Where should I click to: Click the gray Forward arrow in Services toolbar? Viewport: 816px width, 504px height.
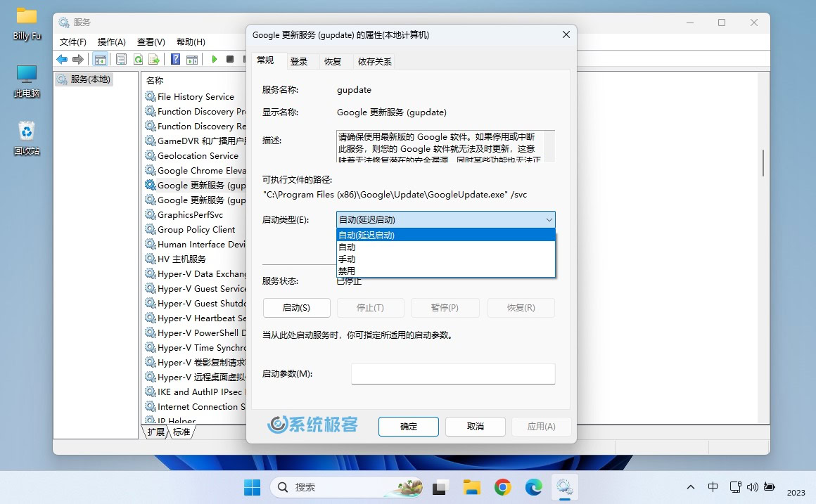coord(78,59)
